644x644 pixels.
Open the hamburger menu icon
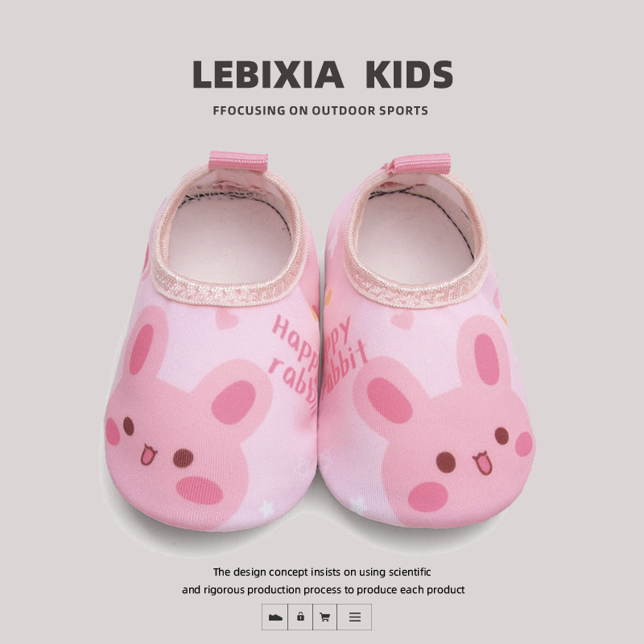(x=355, y=617)
